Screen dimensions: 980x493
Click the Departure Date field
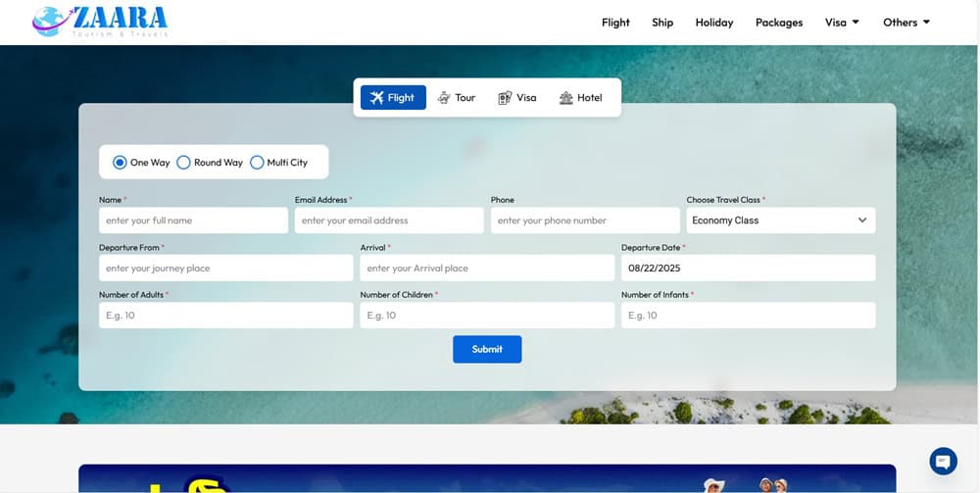(x=747, y=269)
